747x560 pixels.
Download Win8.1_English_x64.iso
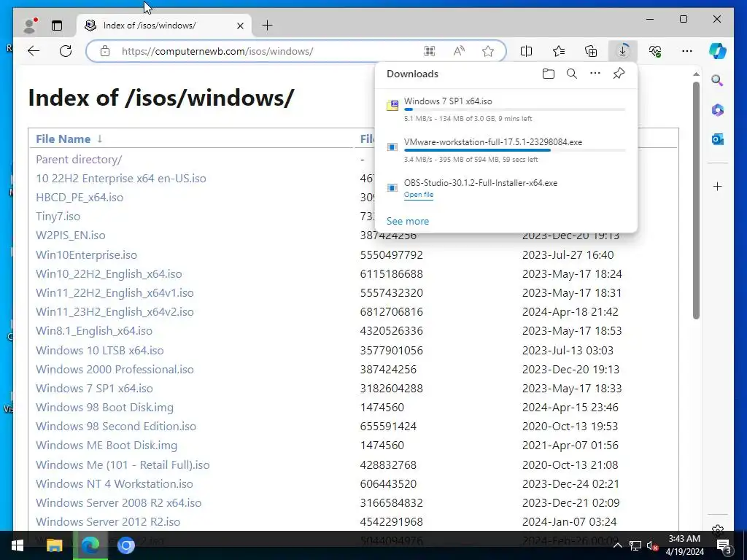click(94, 331)
